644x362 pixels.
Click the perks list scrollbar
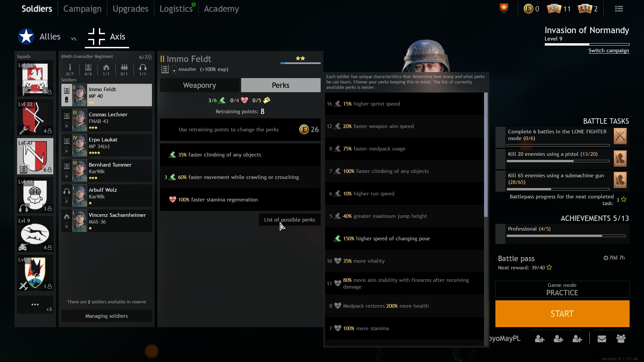tap(486, 154)
